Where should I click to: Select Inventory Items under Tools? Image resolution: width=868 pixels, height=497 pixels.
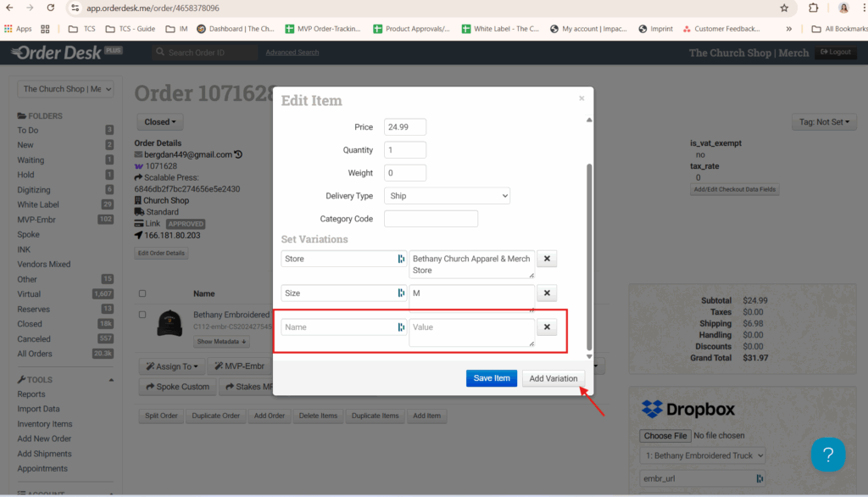pos(45,424)
